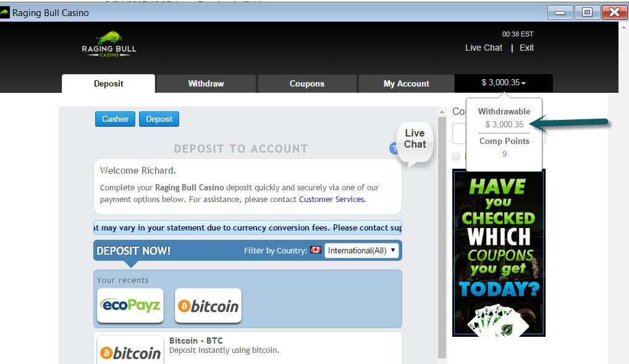Viewport: 629px width, 364px height.
Task: Select bitcoin tile in your recents
Action: pos(208,305)
